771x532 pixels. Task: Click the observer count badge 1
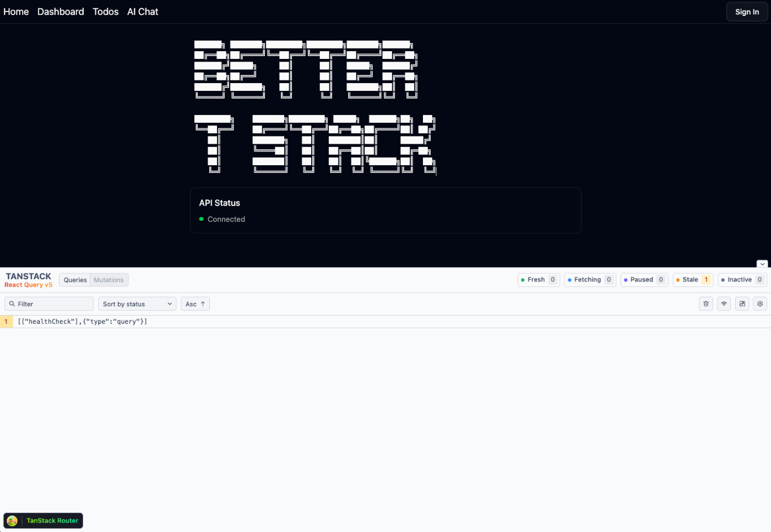click(6, 322)
